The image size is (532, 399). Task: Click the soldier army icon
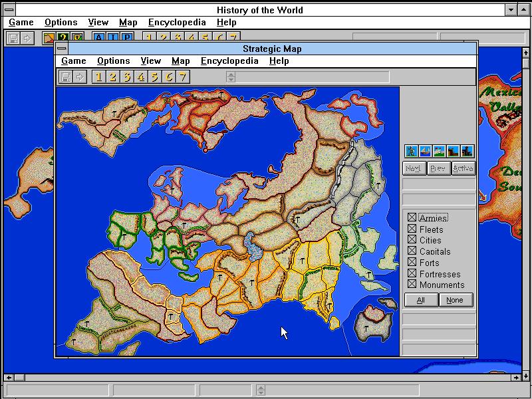point(412,152)
